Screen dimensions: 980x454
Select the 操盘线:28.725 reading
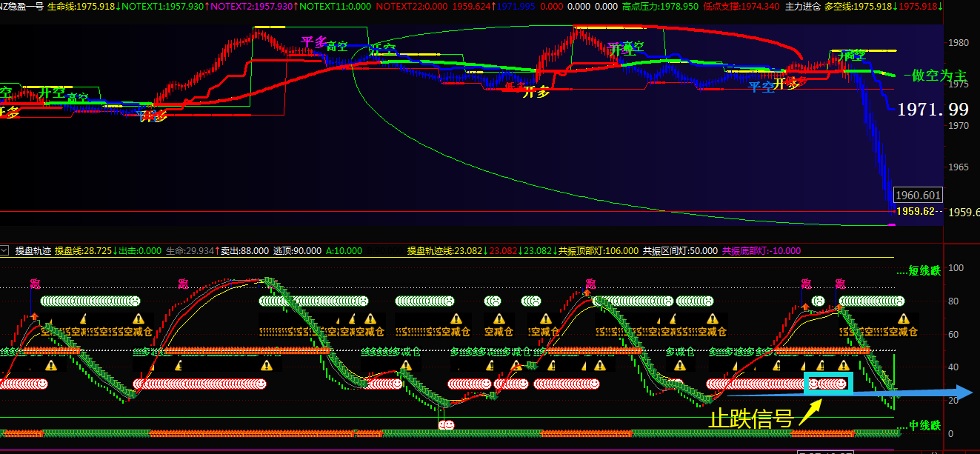coord(83,251)
